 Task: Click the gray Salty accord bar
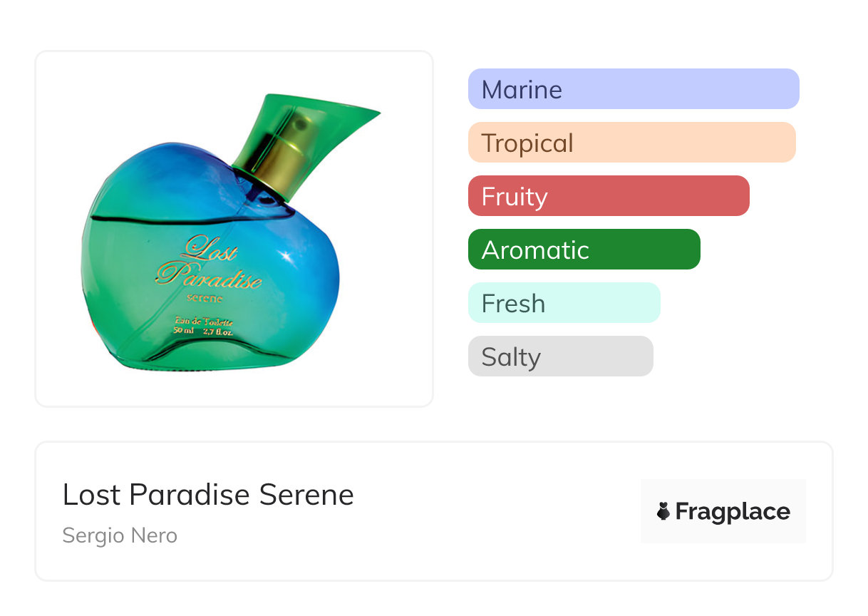coord(561,356)
